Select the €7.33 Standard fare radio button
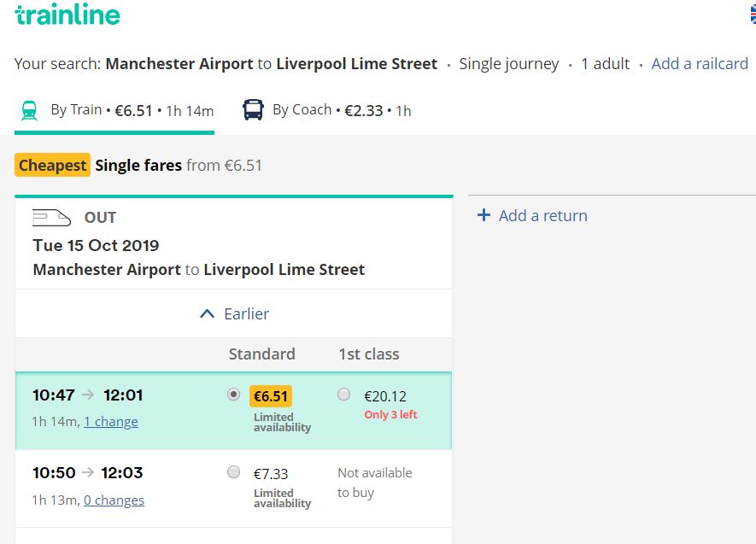Screen dimensions: 756x544 [233, 472]
